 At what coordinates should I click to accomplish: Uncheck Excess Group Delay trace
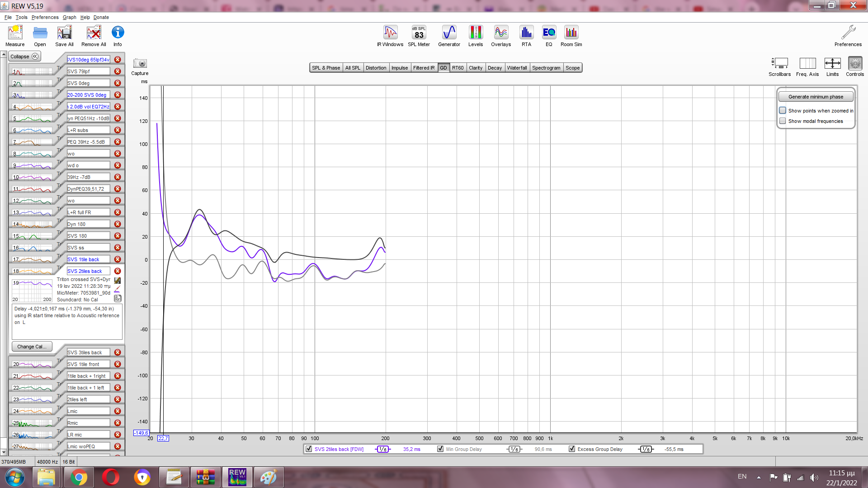(572, 449)
